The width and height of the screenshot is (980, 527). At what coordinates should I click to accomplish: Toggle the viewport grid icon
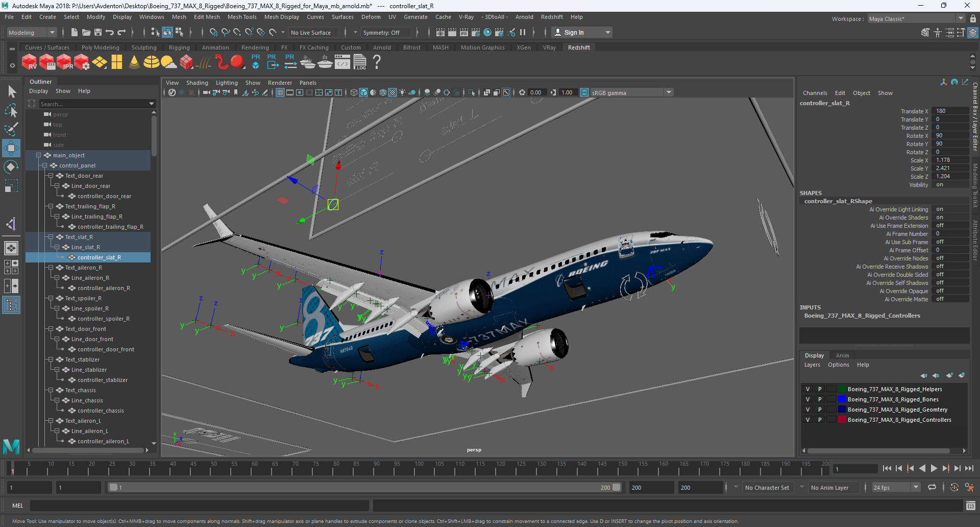pyautogui.click(x=280, y=92)
